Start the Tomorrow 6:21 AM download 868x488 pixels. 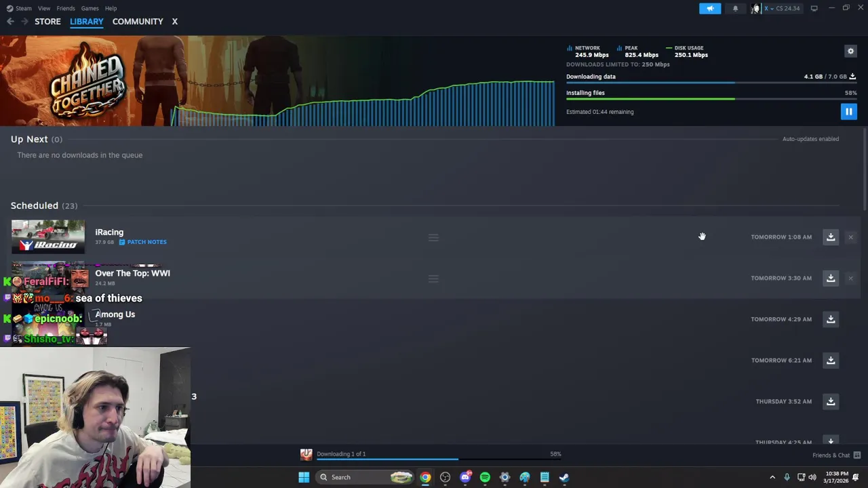pyautogui.click(x=831, y=360)
